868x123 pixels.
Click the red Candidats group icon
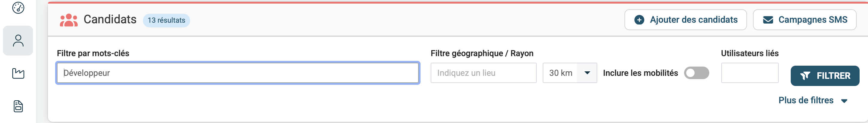tap(69, 20)
